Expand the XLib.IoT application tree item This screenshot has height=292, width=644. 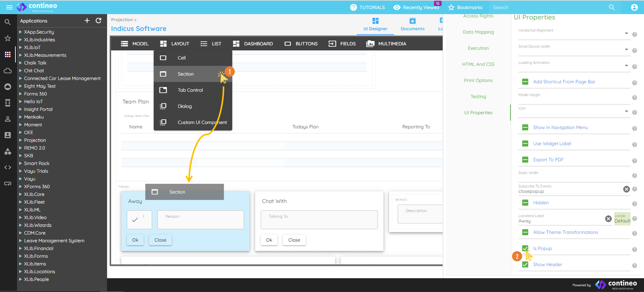(21, 47)
